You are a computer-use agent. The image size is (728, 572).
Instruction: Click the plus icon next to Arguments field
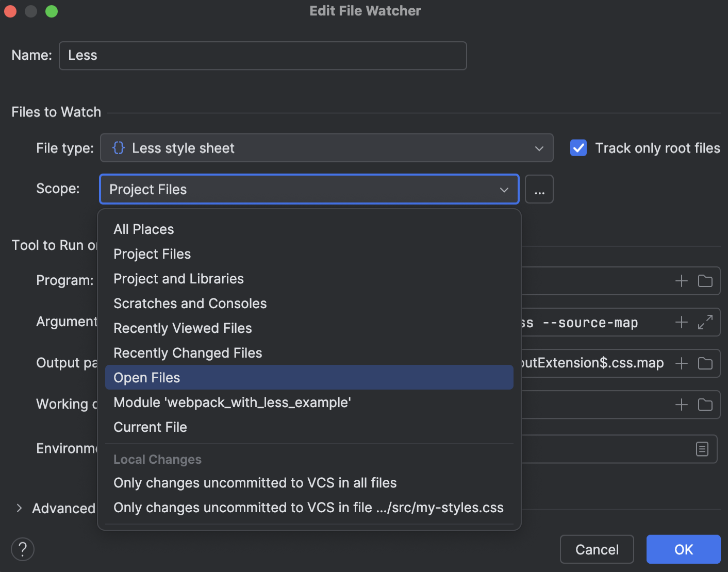pos(681,322)
